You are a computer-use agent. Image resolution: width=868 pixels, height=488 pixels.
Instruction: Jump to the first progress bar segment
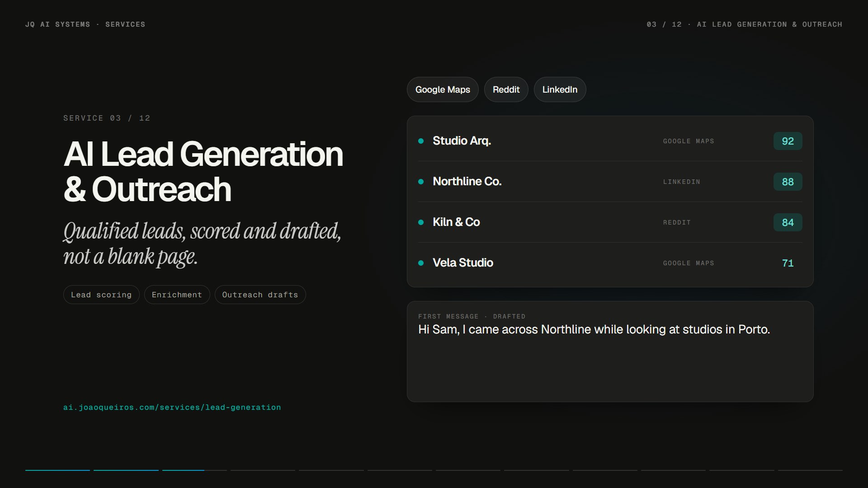57,470
